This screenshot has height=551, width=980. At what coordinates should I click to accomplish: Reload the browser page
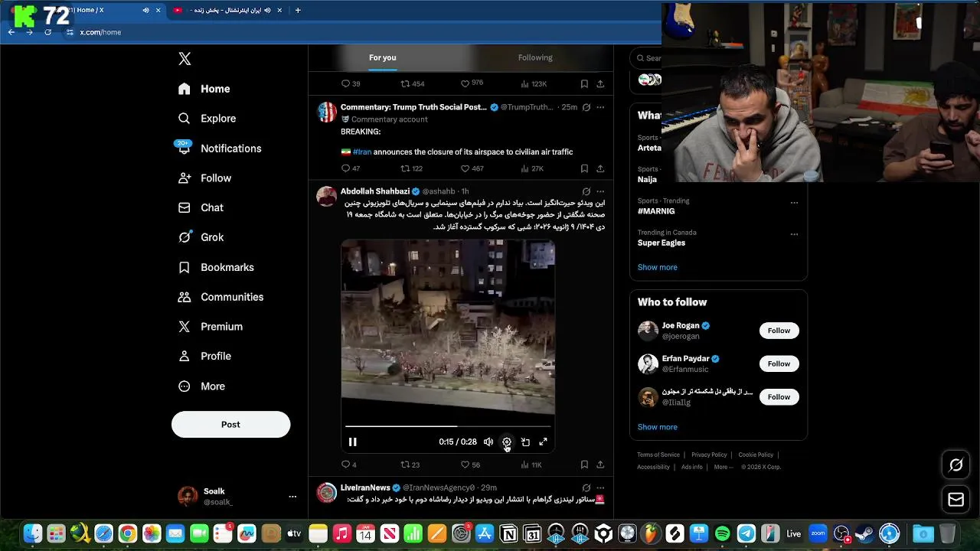(47, 32)
